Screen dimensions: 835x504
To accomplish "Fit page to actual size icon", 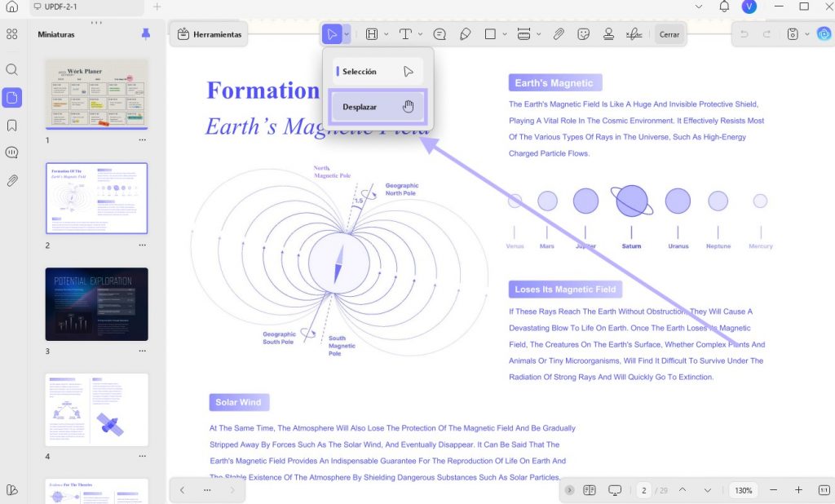I will click(824, 489).
